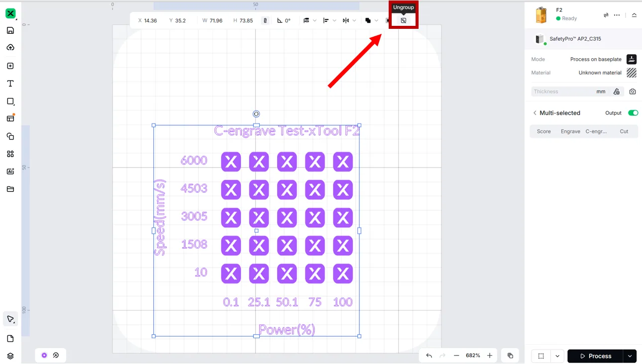Click the "Power(%)" label on canvas
This screenshot has width=642, height=364.
coord(287,330)
